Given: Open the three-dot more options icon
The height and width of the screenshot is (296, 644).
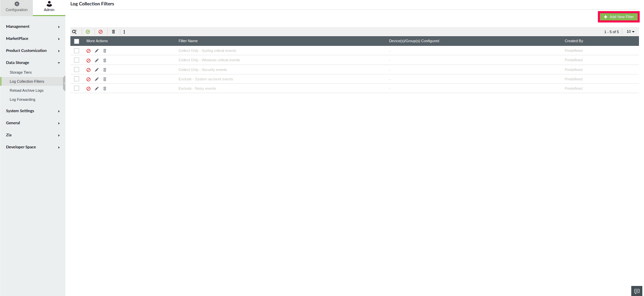Looking at the screenshot, I should (x=124, y=32).
